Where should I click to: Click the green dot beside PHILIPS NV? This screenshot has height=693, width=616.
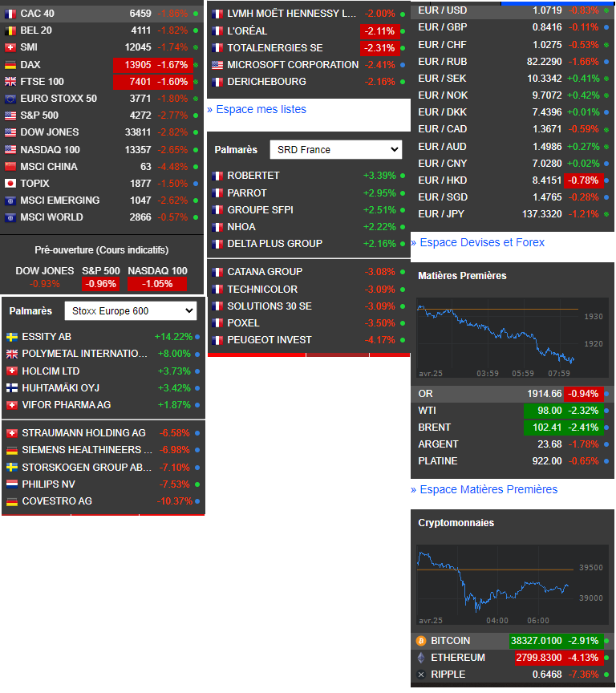click(x=197, y=484)
